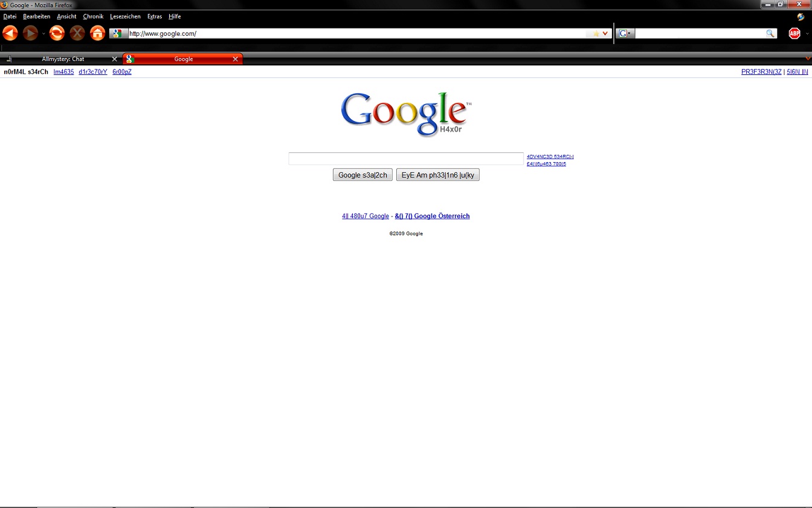Open the Im4635 link
812x508 pixels.
[x=63, y=72]
